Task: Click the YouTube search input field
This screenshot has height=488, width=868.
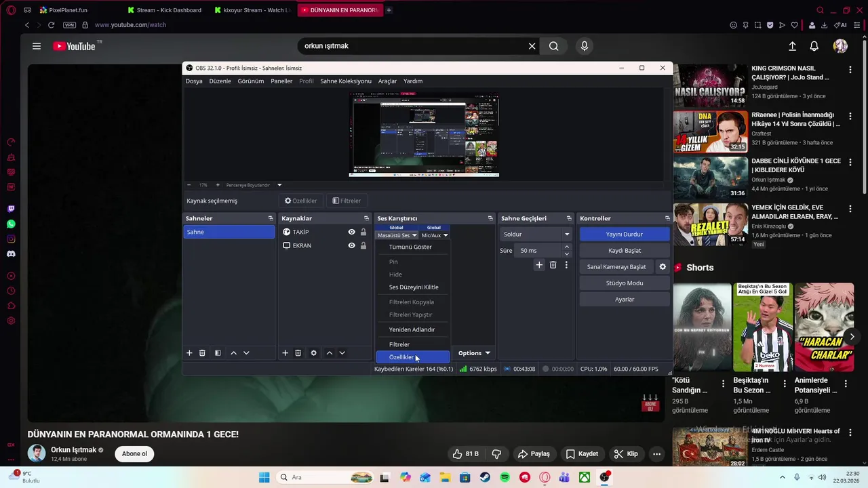Action: (x=414, y=46)
